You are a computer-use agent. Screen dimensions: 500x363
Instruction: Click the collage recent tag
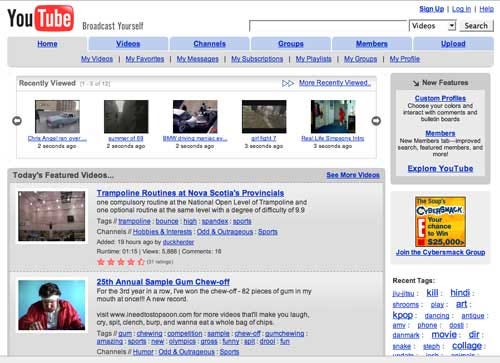(x=467, y=346)
